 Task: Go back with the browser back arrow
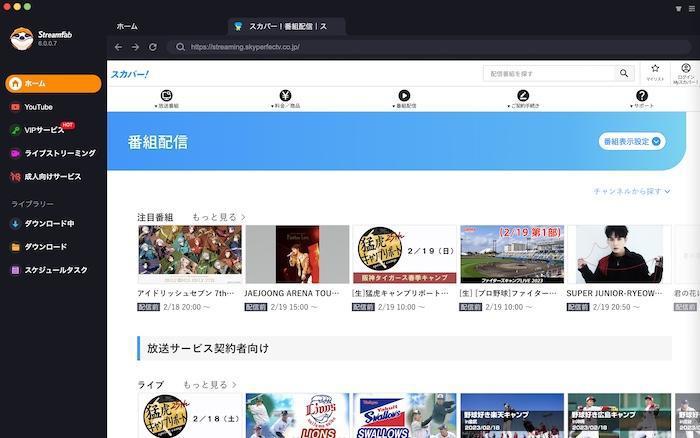click(118, 47)
